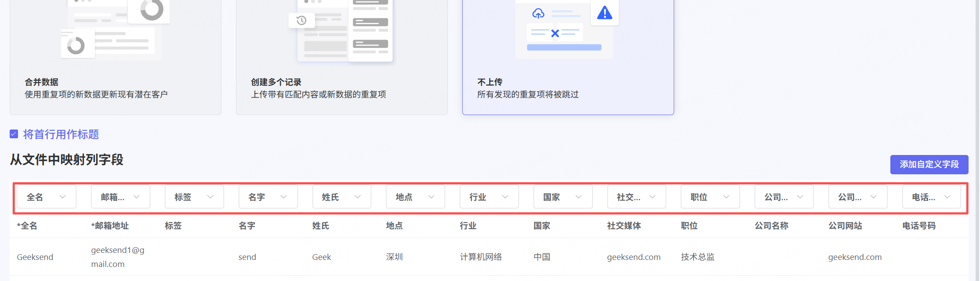Viewport: 980px width, 281px height.
Task: Click the 添加自定义字段 button
Action: 929,165
